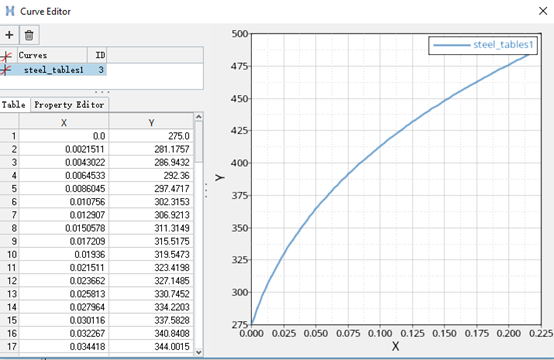The height and width of the screenshot is (360, 554).
Task: Select X cell 0.0150578
Action: 64,228
